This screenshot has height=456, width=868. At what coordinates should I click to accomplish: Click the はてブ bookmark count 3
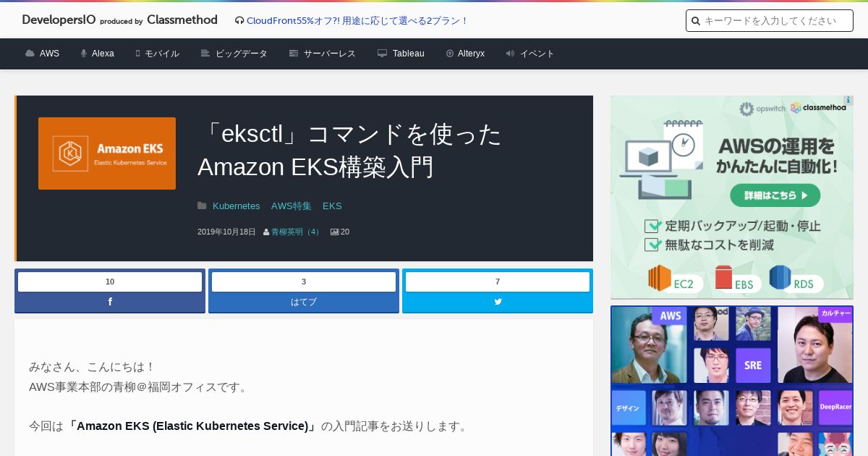(x=304, y=282)
